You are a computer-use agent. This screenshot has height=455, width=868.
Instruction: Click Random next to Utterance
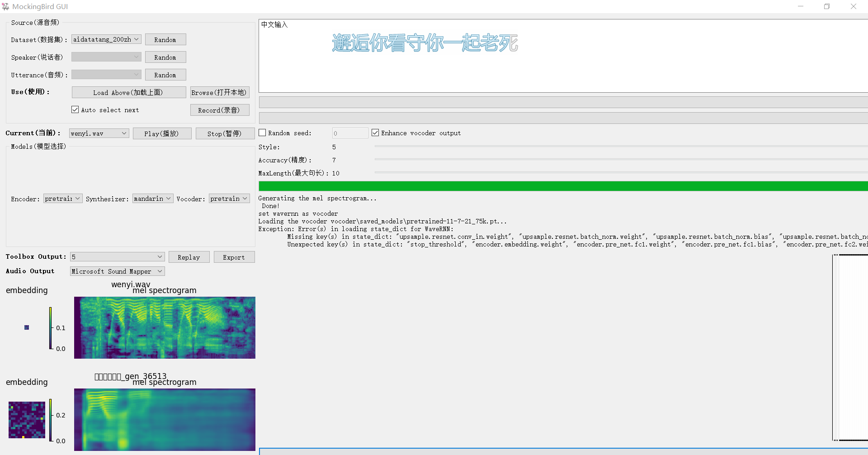(x=165, y=75)
